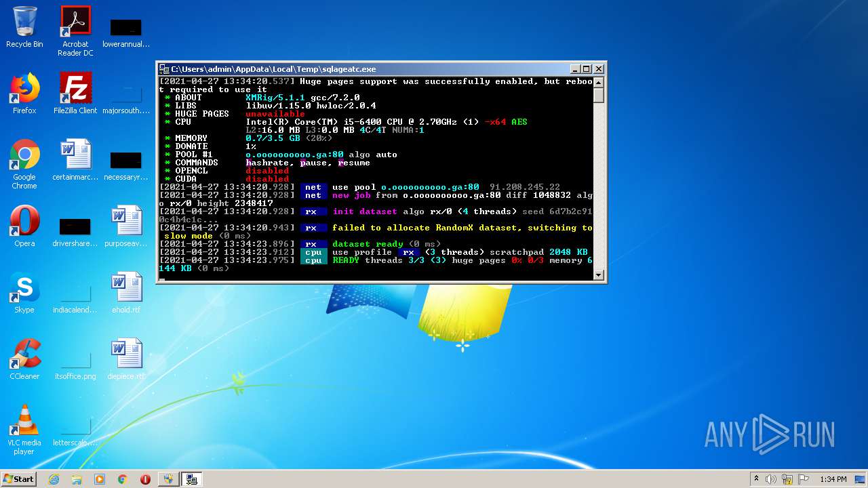This screenshot has width=868, height=488.
Task: Open VLC media player shortcut
Action: tap(24, 430)
